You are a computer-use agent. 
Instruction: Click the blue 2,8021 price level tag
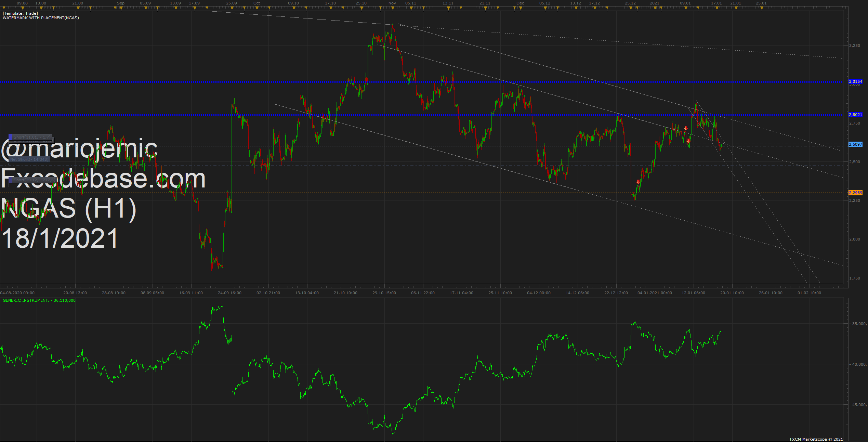pos(855,115)
